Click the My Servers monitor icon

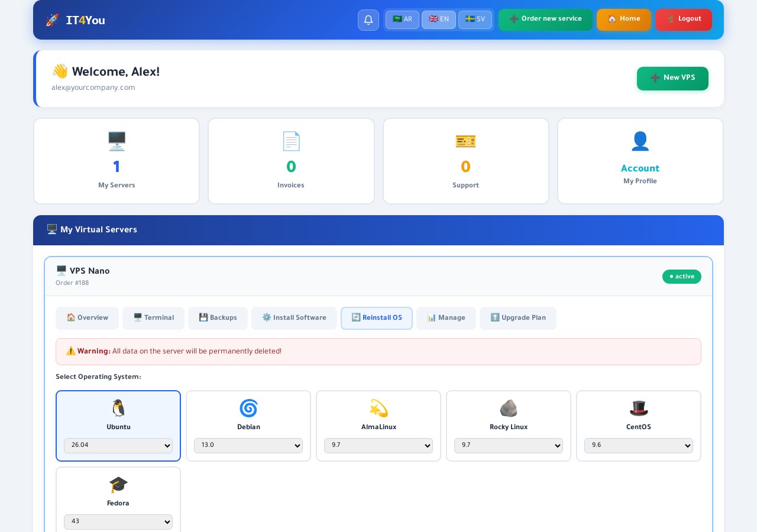pyautogui.click(x=117, y=141)
